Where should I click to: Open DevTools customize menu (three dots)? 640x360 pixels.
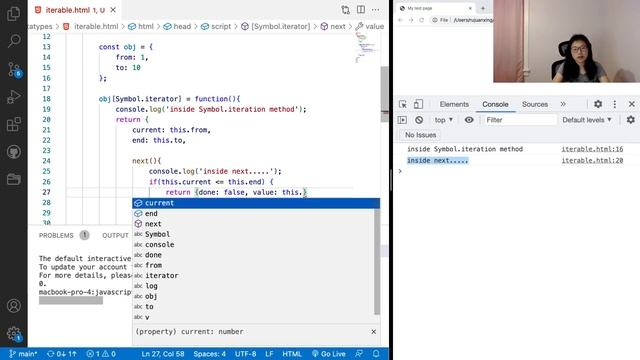pos(615,104)
